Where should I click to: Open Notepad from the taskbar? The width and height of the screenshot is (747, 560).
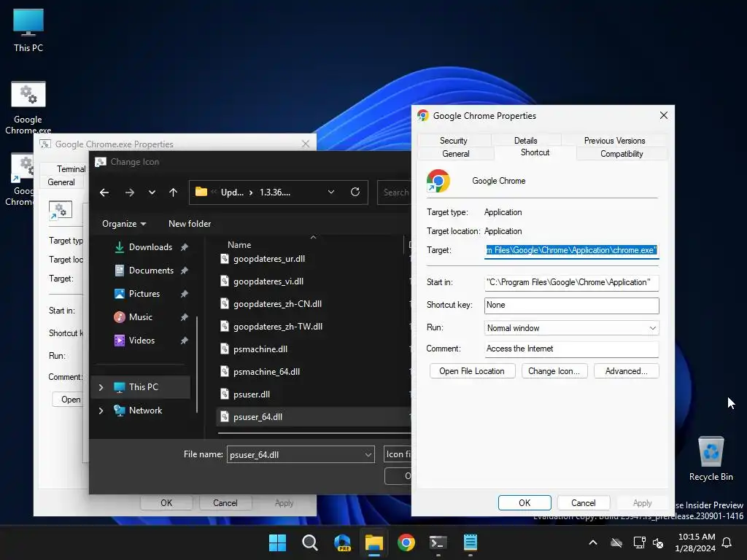point(471,542)
